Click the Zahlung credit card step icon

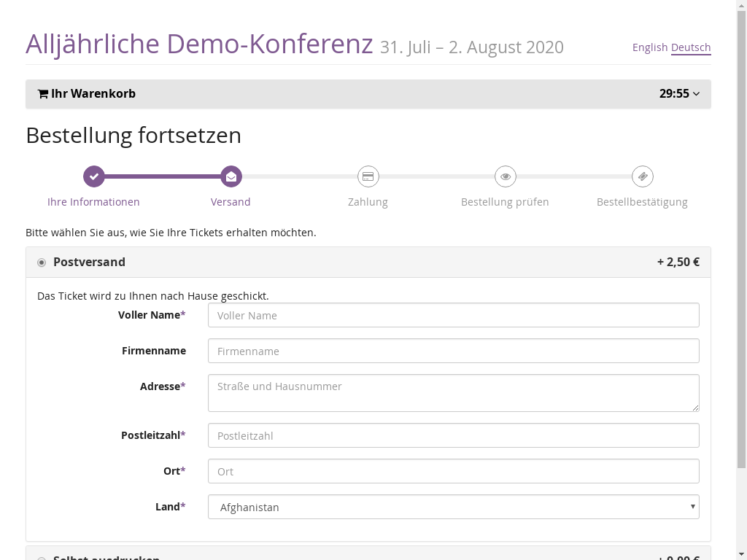tap(368, 176)
